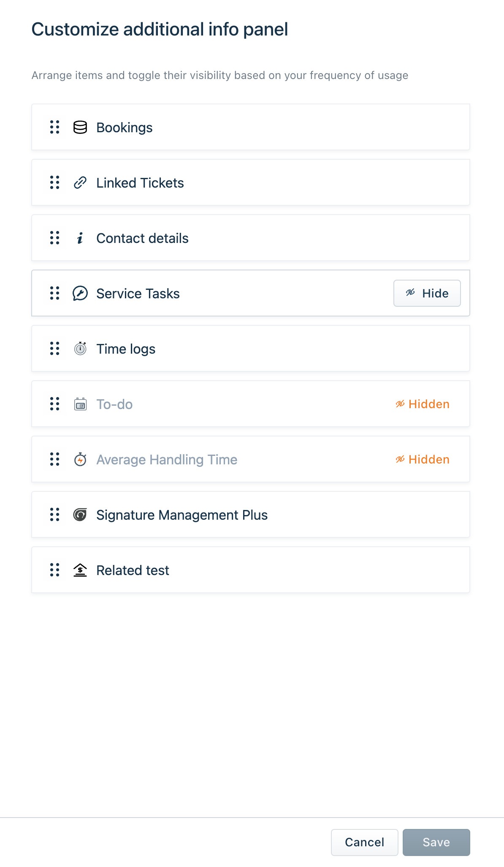Save the panel arrangement

pyautogui.click(x=436, y=842)
